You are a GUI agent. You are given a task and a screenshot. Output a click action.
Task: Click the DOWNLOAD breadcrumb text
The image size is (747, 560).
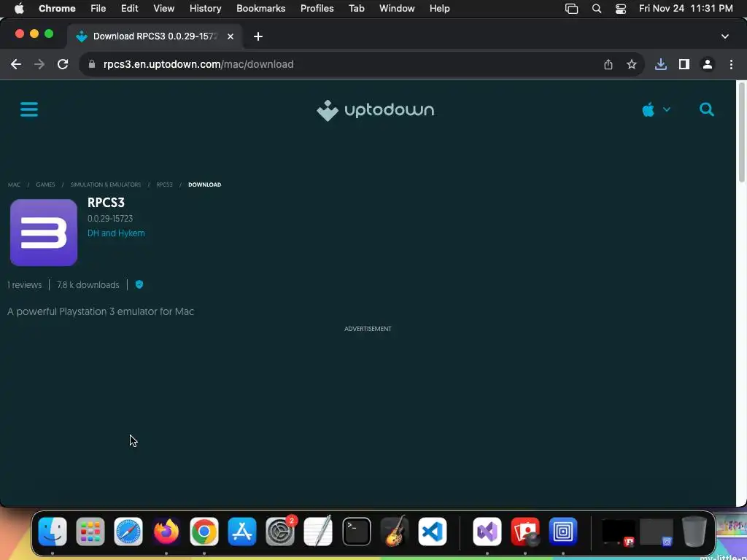coord(204,184)
